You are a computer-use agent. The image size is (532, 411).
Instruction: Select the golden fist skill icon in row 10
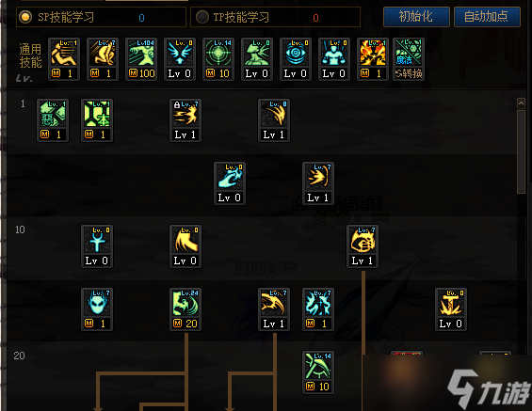363,246
